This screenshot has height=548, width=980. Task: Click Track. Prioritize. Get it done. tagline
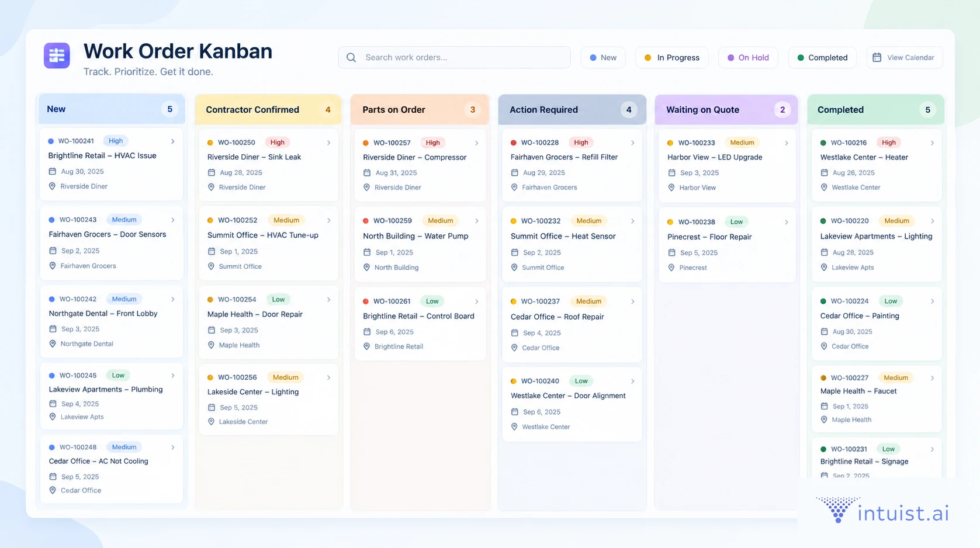148,72
